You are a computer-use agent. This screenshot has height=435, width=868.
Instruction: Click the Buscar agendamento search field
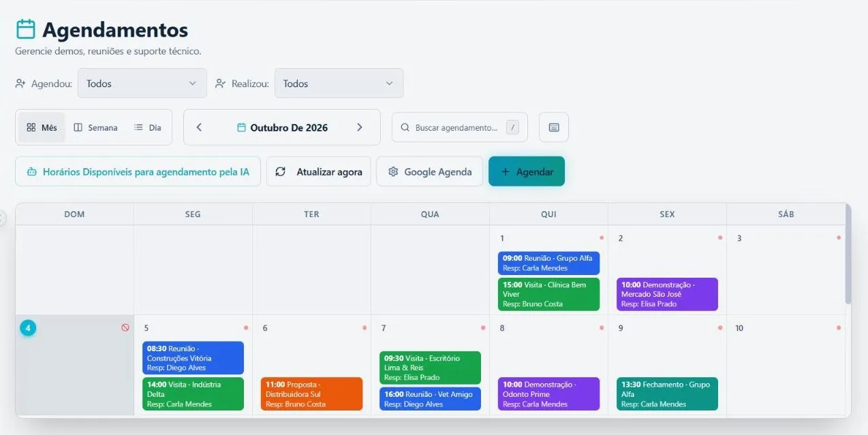(460, 127)
